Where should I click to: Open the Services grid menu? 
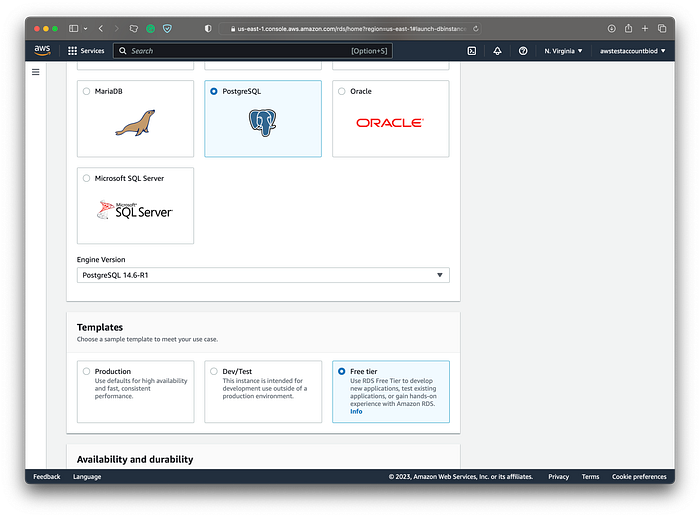72,51
